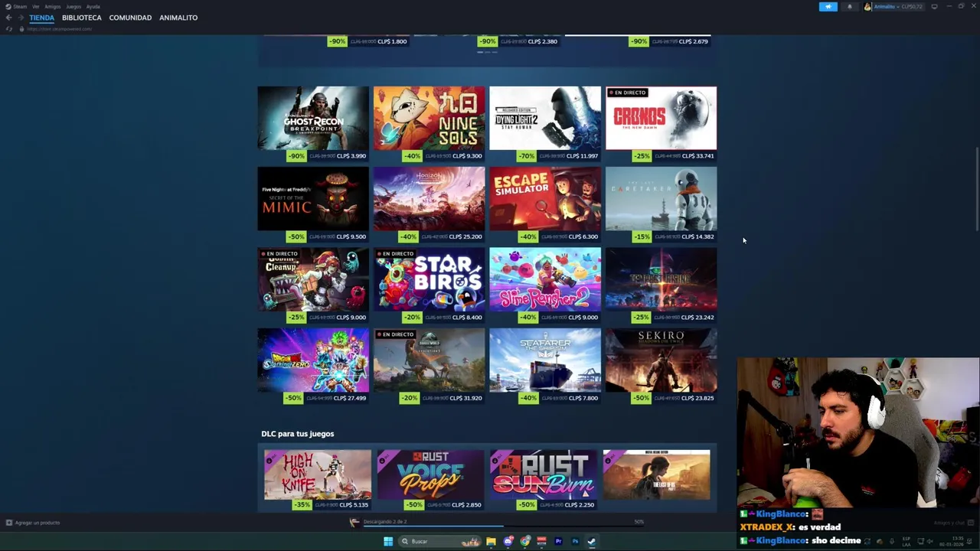This screenshot has height=551, width=980.
Task: Click the CLP$ 33.741 Cronos price
Action: [x=697, y=156]
